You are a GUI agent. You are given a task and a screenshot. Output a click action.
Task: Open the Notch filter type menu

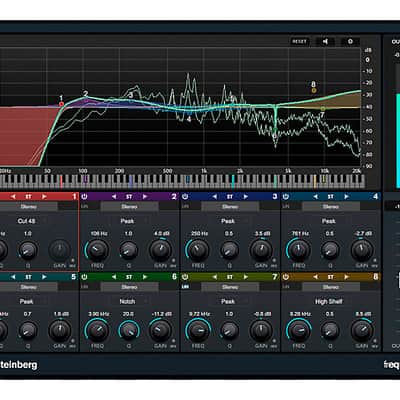pos(127,301)
